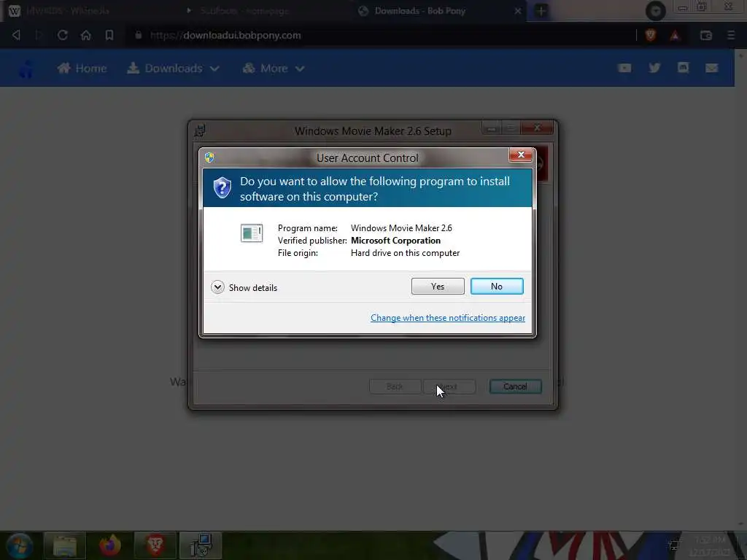747x560 pixels.
Task: Open the Windows Start orb
Action: (x=20, y=545)
